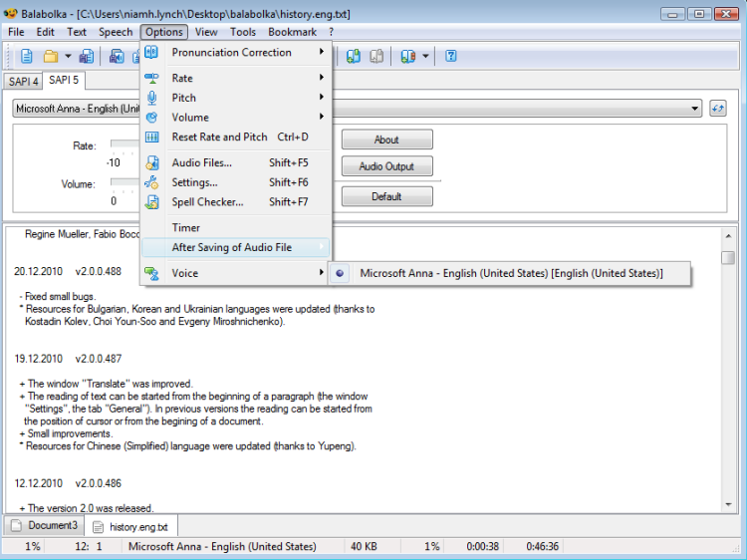
Task: Expand Pronunciation Correction submenu
Action: [322, 52]
